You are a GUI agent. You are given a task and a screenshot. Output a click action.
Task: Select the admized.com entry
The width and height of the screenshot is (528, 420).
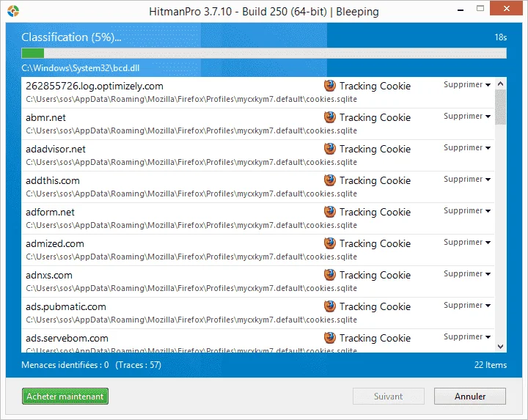click(257, 250)
